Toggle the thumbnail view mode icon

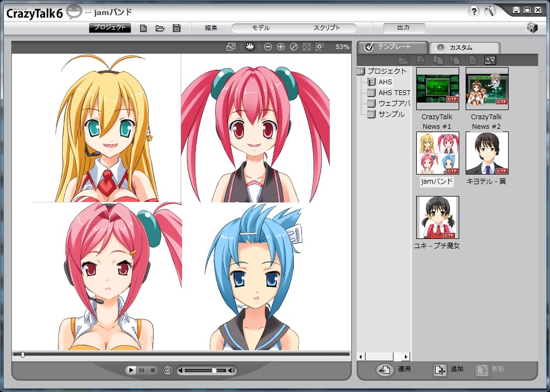coord(490,60)
